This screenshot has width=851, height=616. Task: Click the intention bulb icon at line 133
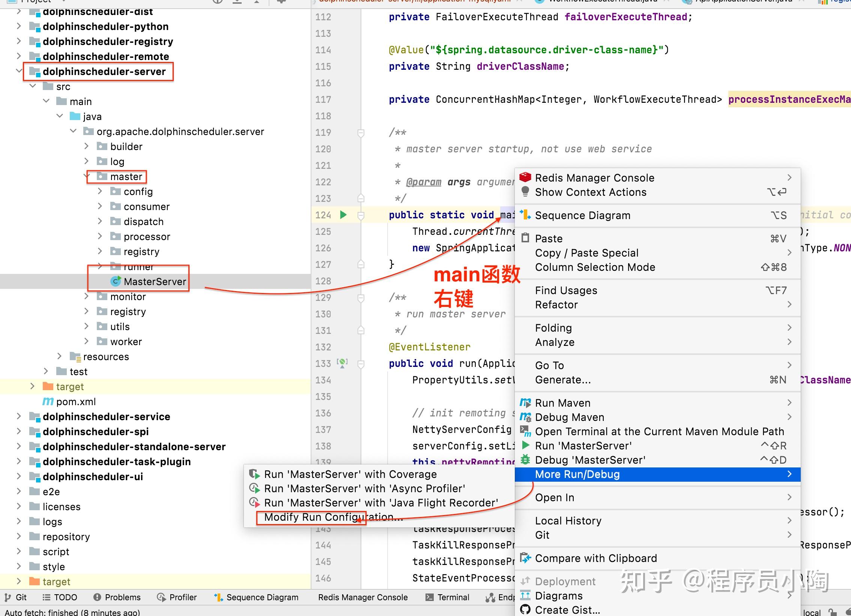(342, 362)
